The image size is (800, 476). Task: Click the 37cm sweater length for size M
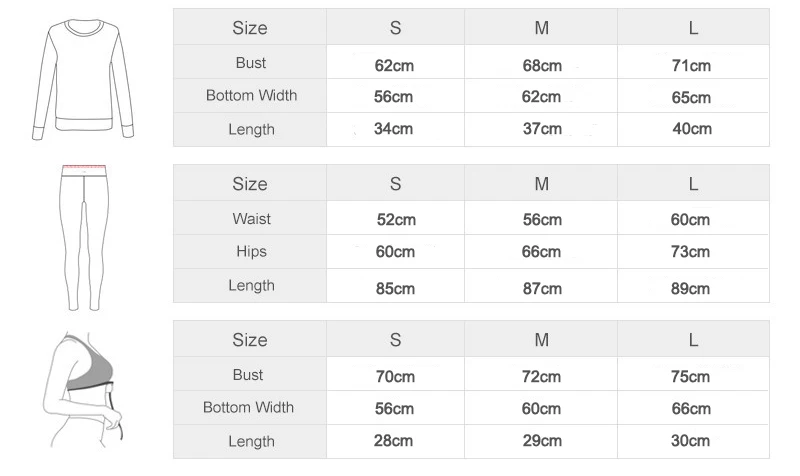coord(542,129)
